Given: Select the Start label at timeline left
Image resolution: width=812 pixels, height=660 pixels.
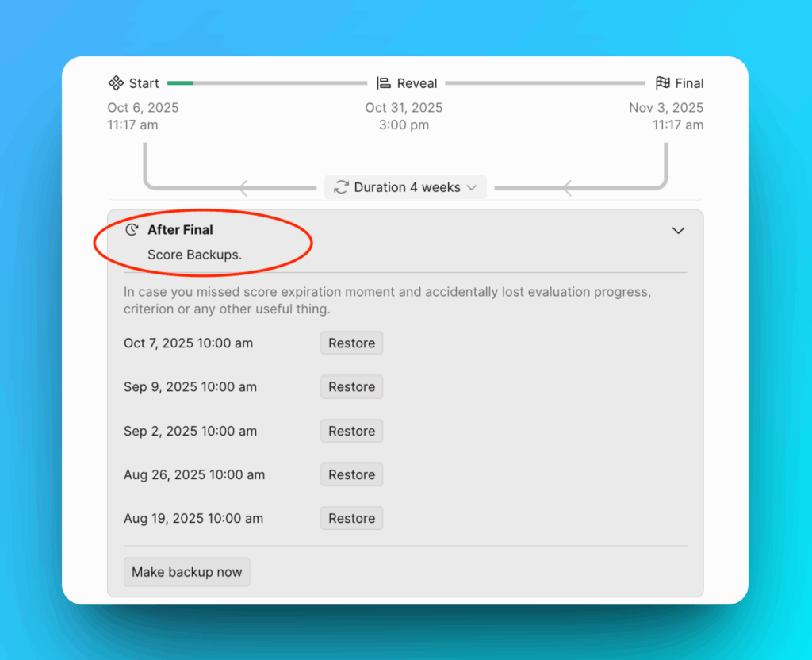Looking at the screenshot, I should point(143,82).
